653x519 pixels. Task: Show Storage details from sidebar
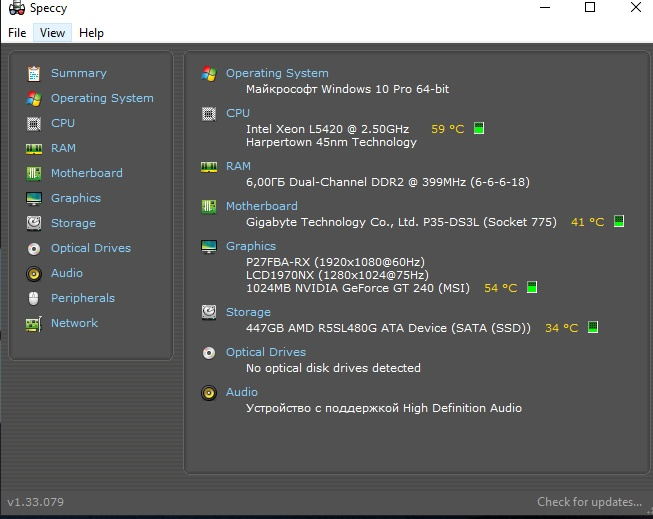[73, 223]
